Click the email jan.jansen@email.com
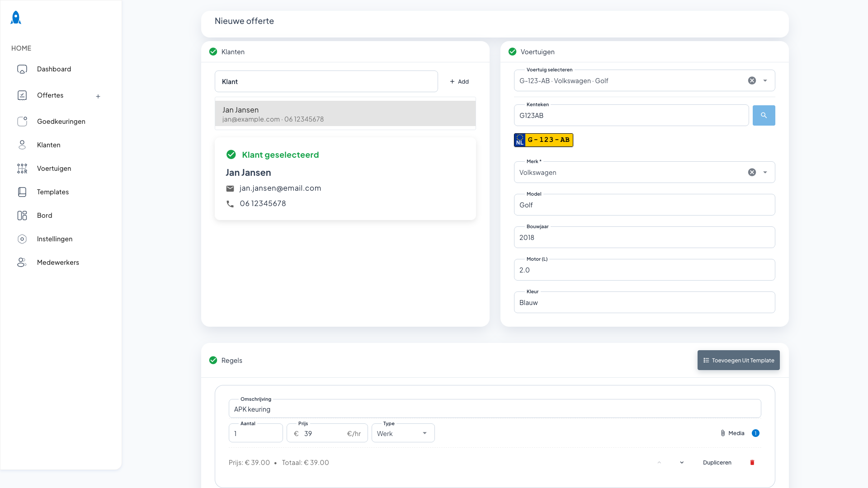This screenshot has height=488, width=868. [280, 188]
